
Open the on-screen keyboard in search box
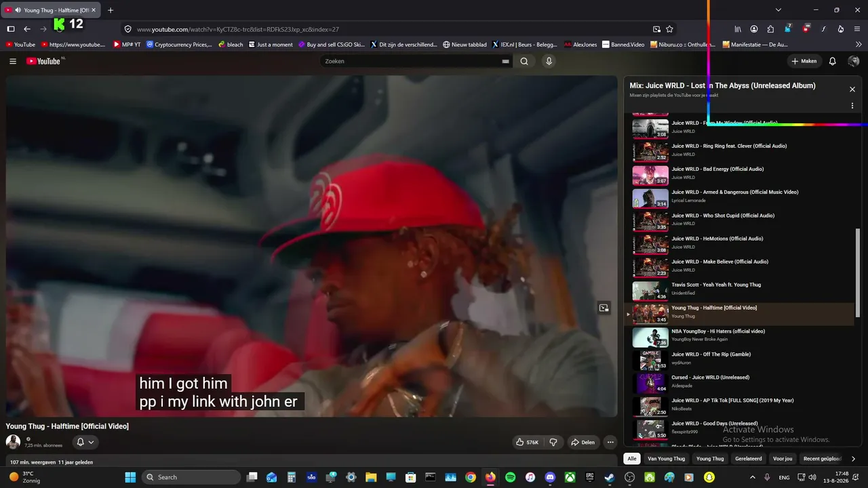point(505,61)
